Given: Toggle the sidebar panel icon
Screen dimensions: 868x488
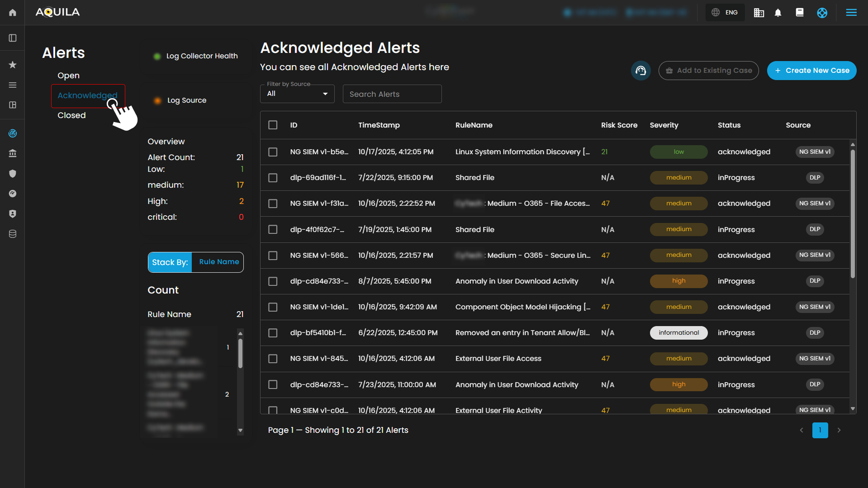Looking at the screenshot, I should click(13, 38).
